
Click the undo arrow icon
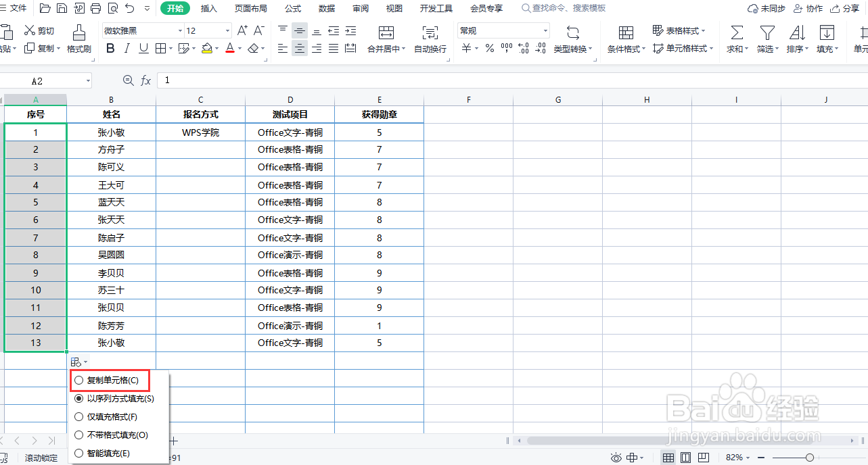tap(129, 8)
